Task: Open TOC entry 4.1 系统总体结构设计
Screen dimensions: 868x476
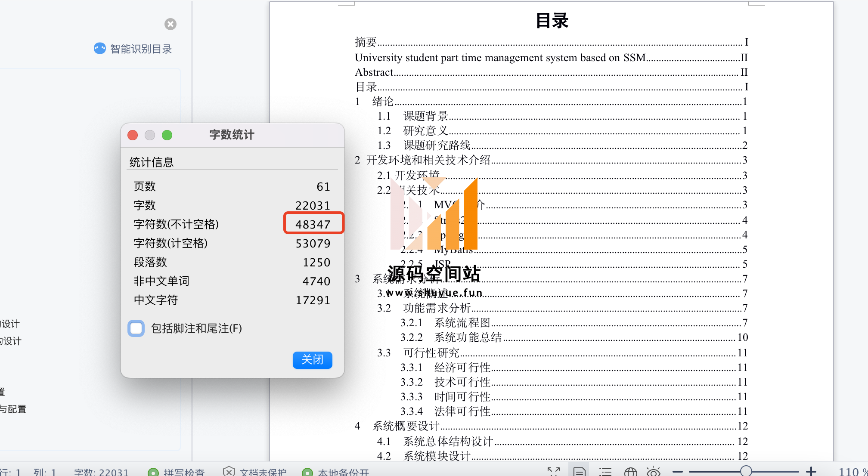Action: [x=448, y=442]
